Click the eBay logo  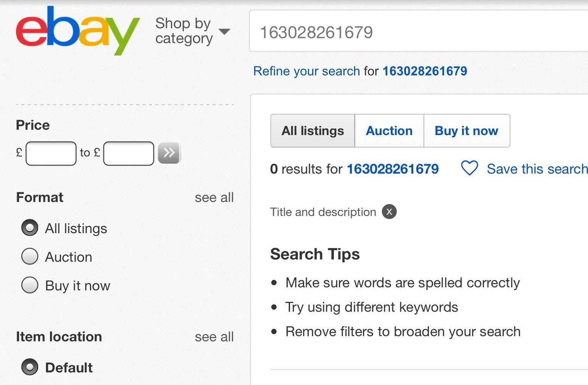(x=78, y=31)
